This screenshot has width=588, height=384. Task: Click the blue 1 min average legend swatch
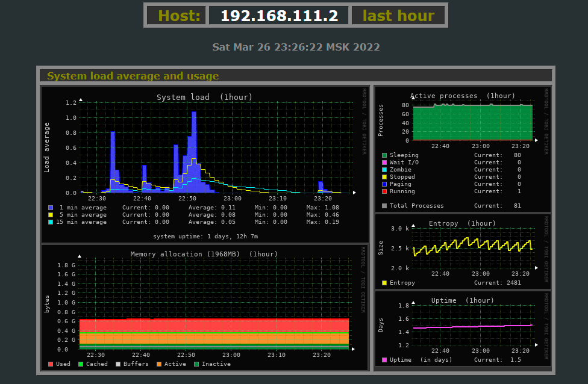51,208
